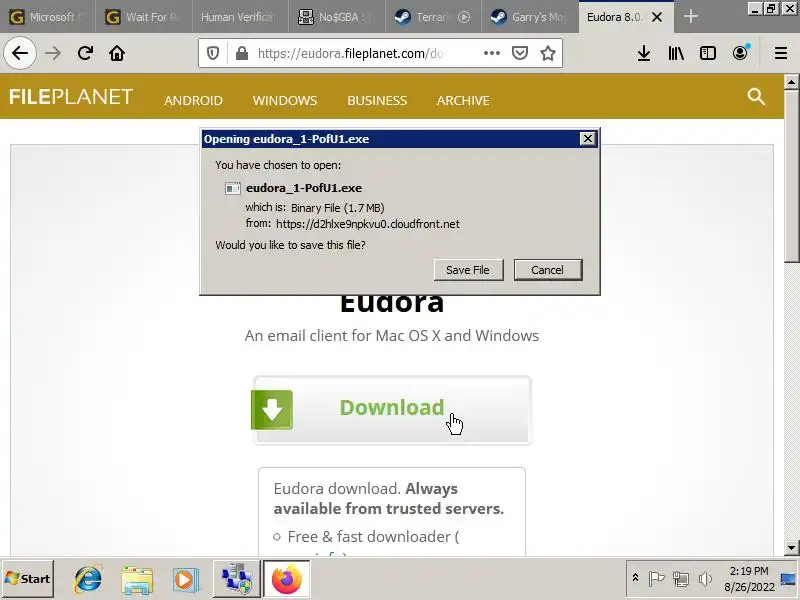This screenshot has width=800, height=600.
Task: Click the cloudfront.net source URL text
Action: tap(368, 224)
